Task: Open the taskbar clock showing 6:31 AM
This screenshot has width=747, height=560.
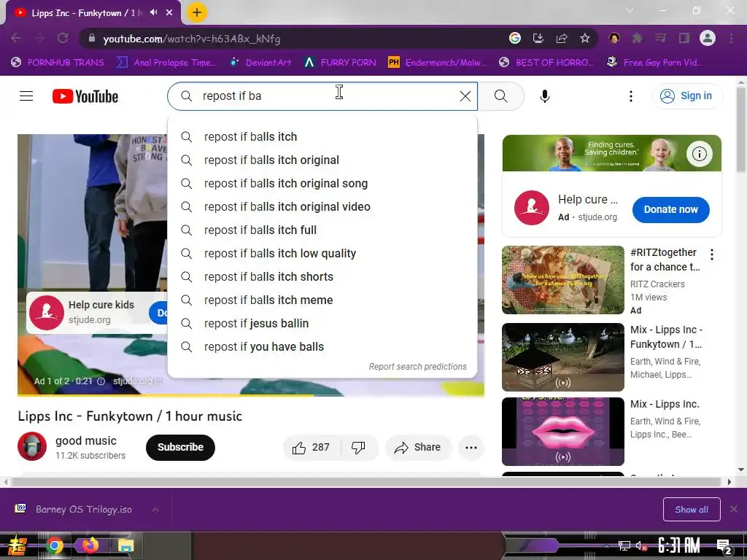Action: pos(679,545)
